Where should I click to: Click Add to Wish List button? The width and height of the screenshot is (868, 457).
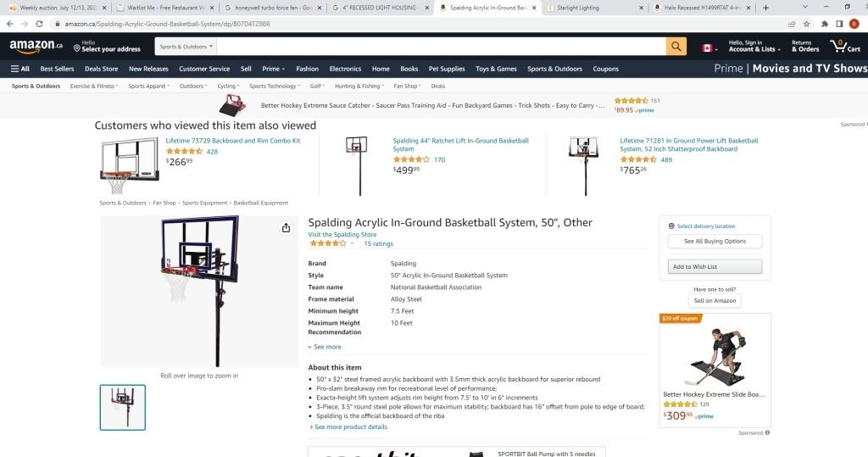(715, 266)
